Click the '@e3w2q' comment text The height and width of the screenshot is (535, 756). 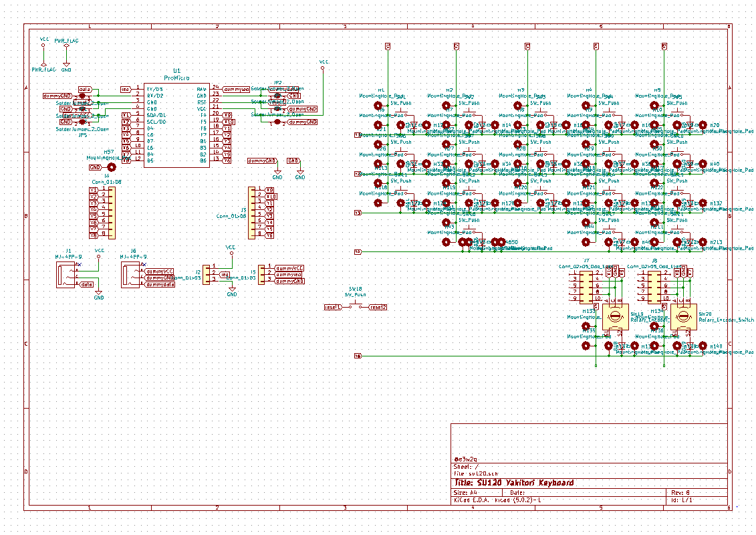[466, 459]
